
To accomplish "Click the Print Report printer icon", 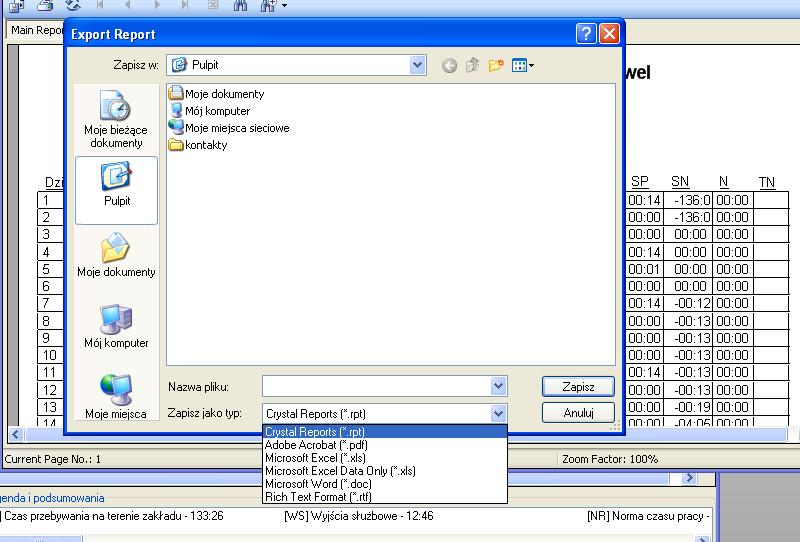I will [45, 6].
